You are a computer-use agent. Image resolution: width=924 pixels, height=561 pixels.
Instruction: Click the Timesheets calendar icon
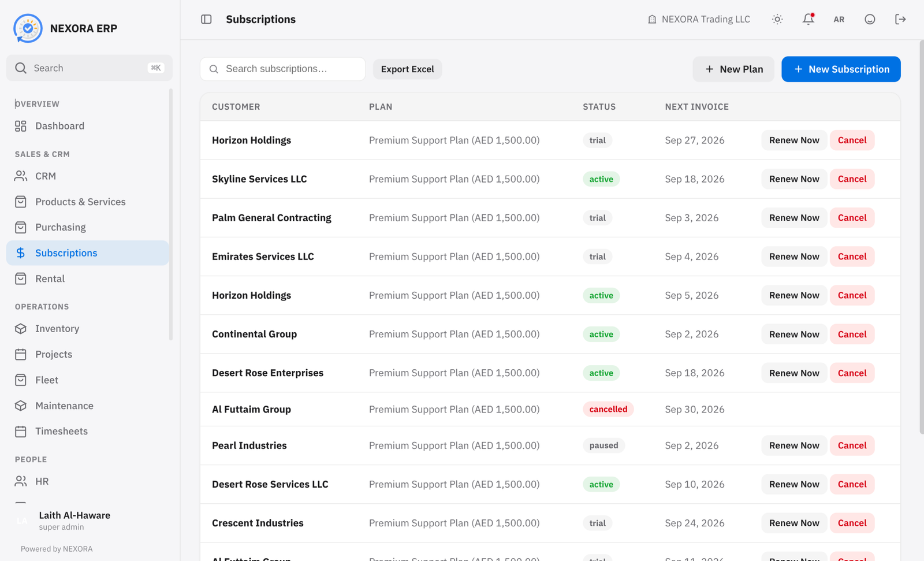pos(21,431)
